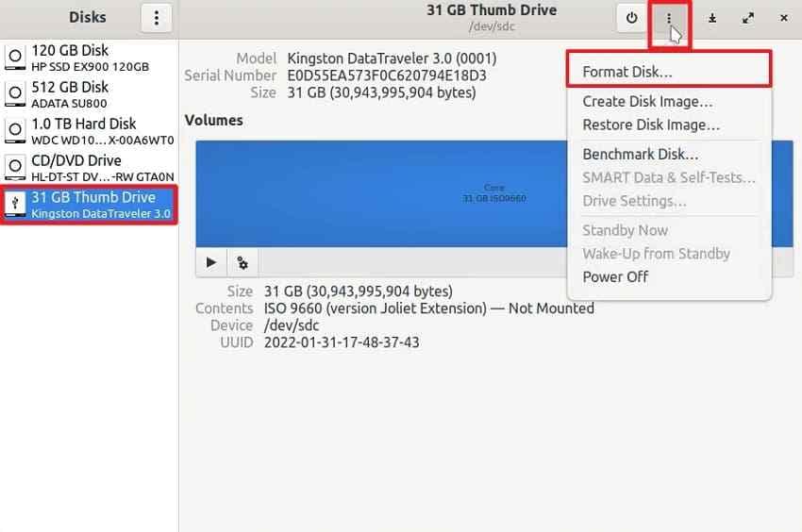Viewport: 802px width, 532px height.
Task: Click SMART Data & Self-Tests... entry
Action: point(669,177)
